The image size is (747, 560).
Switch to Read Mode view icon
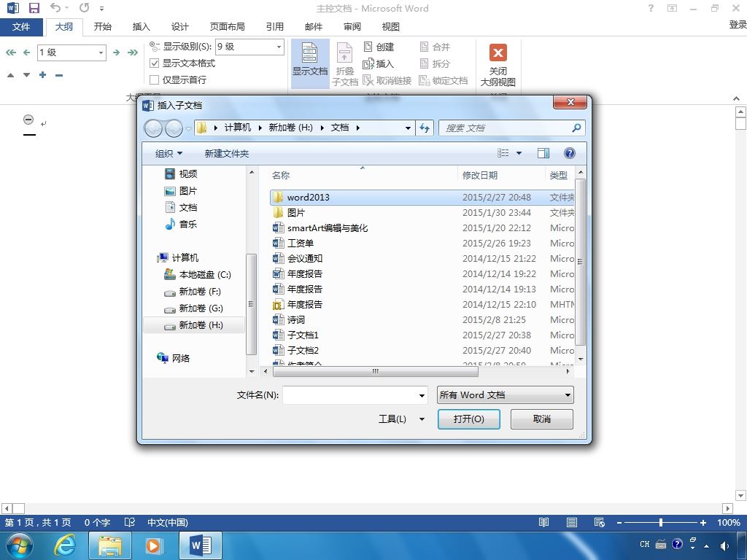(x=543, y=522)
